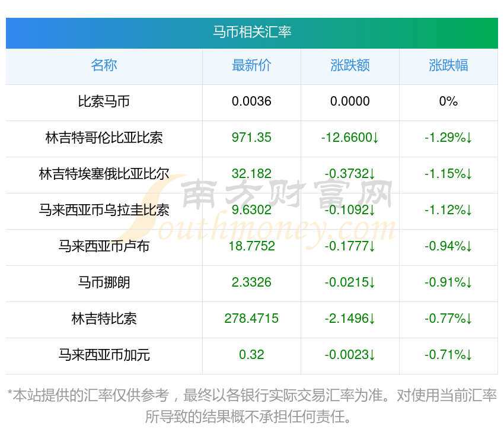Open the 马币挪朗 row name
This screenshot has height=435, width=504.
point(104,282)
